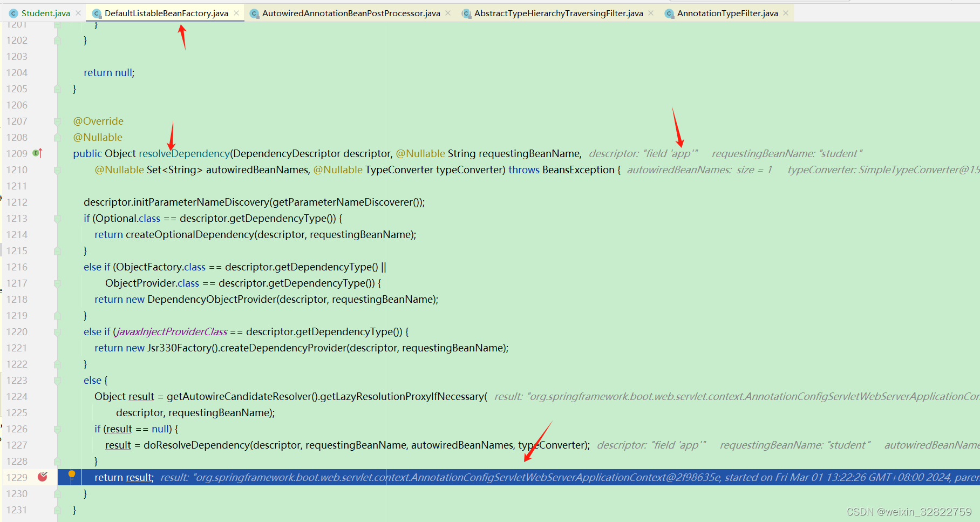
Task: Click the getLazyResolutionProxyIfNecessary method call
Action: click(x=402, y=396)
